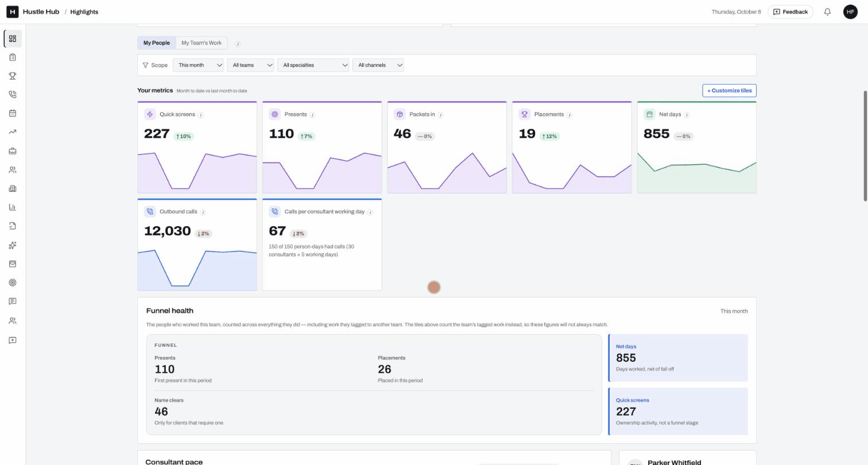
Task: Switch to My Team's Work tab
Action: (x=201, y=43)
